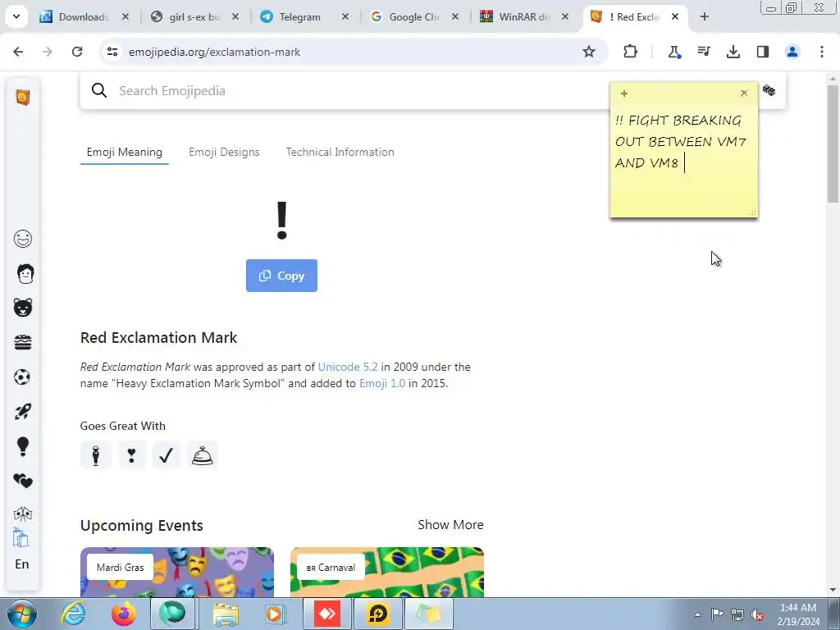Open Smileys category in sidebar
This screenshot has height=630, width=840.
[x=22, y=239]
